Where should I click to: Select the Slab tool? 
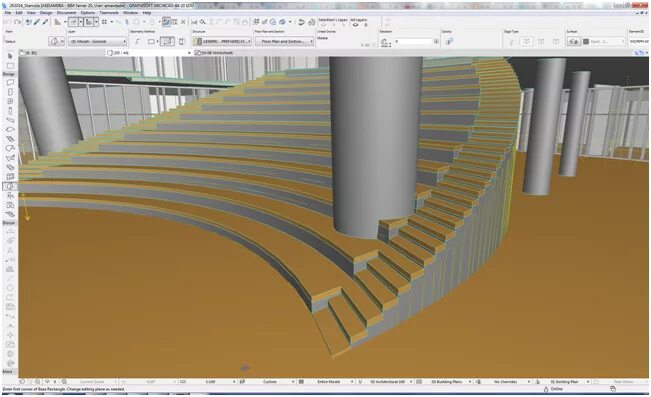click(10, 130)
